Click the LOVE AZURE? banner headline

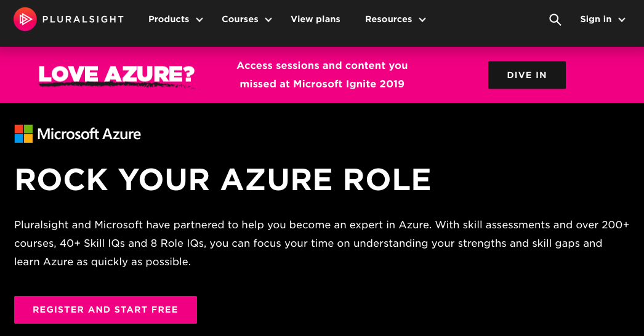(117, 74)
